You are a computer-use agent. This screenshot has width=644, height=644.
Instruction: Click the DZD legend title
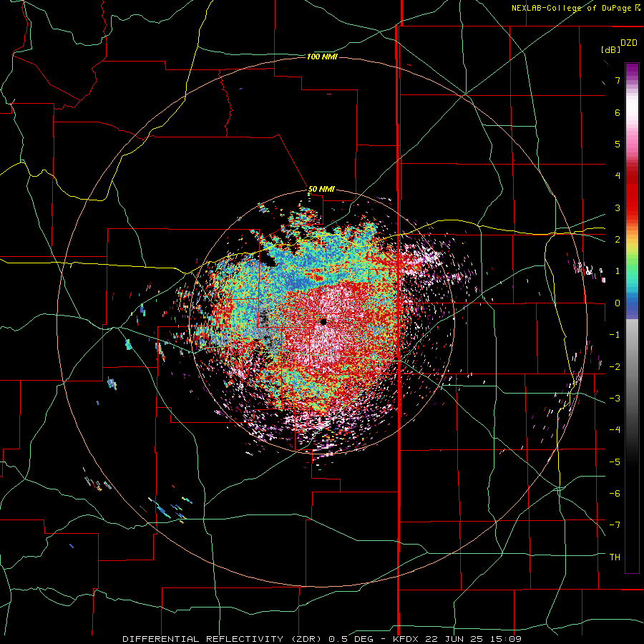pyautogui.click(x=629, y=43)
